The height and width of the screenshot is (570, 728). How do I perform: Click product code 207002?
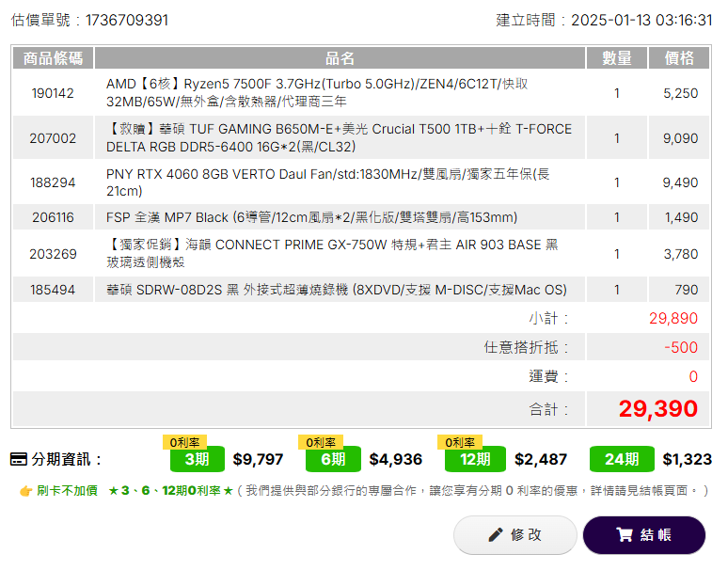click(53, 138)
